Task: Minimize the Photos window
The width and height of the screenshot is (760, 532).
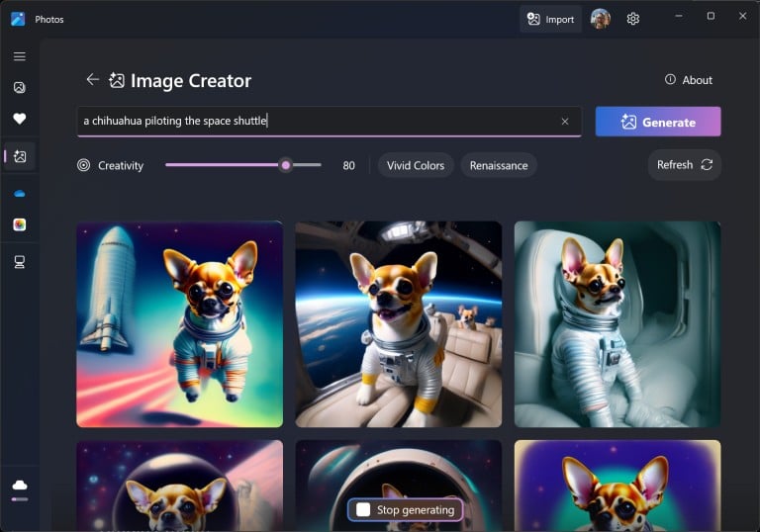Action: coord(679,16)
